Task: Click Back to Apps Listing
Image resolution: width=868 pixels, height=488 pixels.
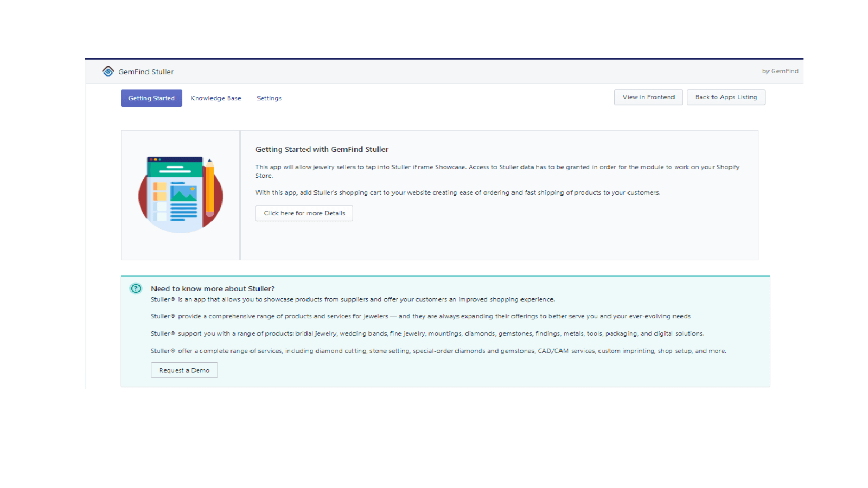Action: coord(726,97)
